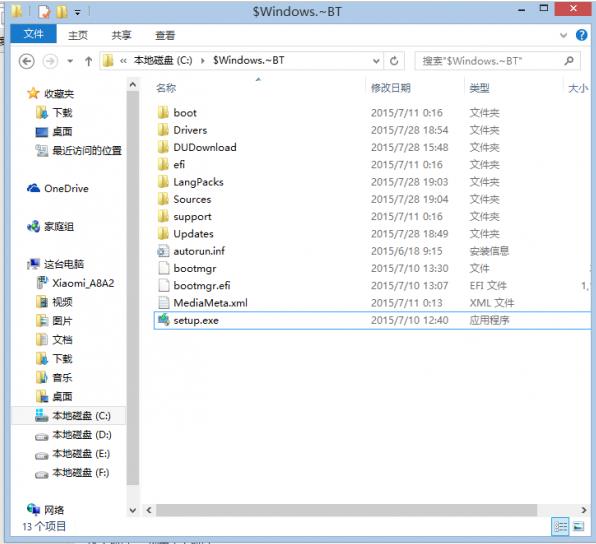Open the quick access toolbar customize dropdown
This screenshot has height=544, width=596.
tap(78, 13)
